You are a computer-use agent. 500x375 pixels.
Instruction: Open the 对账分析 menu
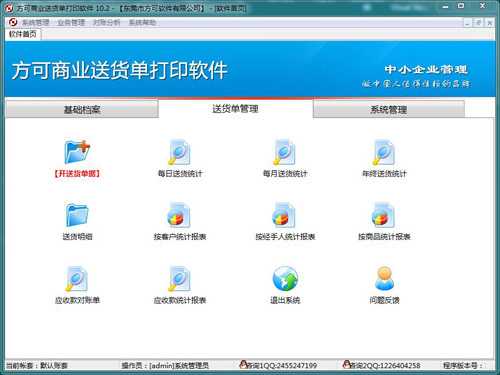click(x=106, y=23)
